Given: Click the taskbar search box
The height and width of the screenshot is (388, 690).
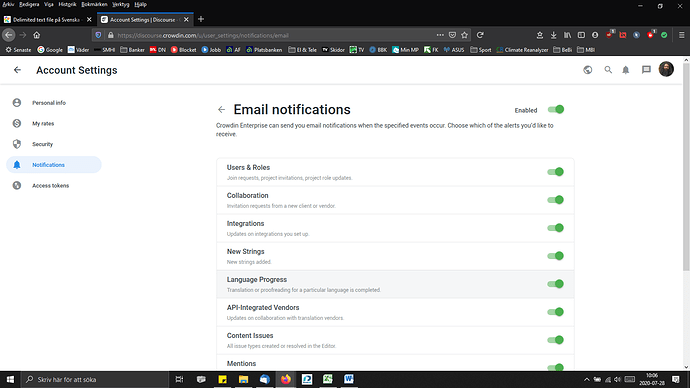Looking at the screenshot, I should [x=94, y=379].
